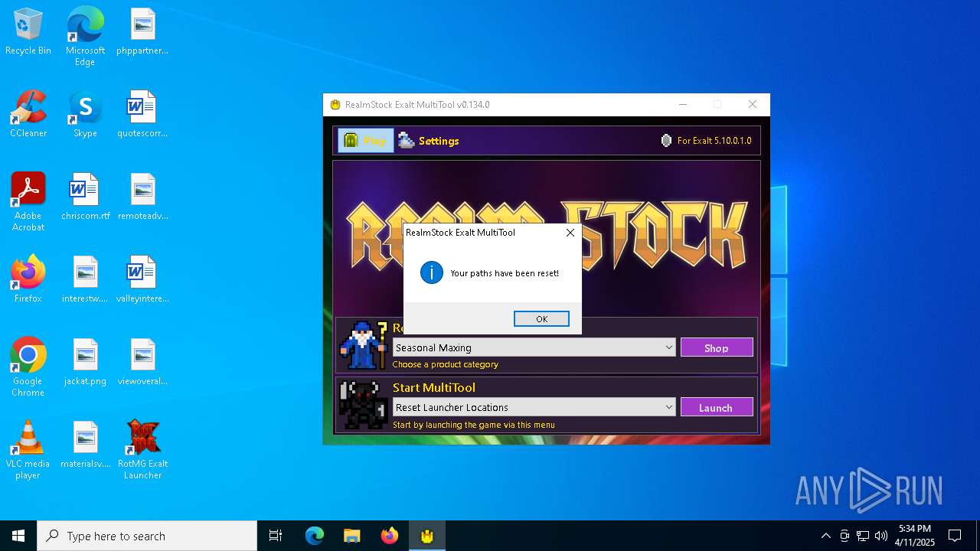The image size is (980, 551).
Task: Show hidden system tray icons
Action: pyautogui.click(x=825, y=536)
